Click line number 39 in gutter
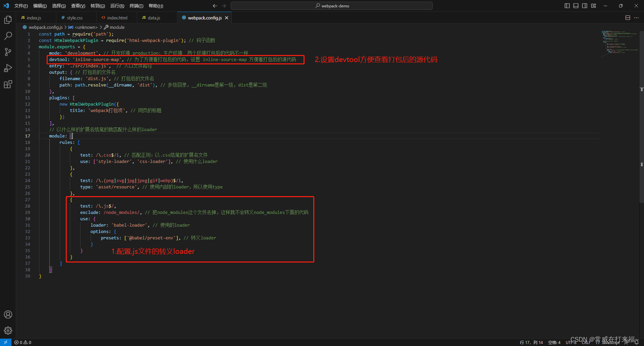644x346 pixels. (x=28, y=276)
